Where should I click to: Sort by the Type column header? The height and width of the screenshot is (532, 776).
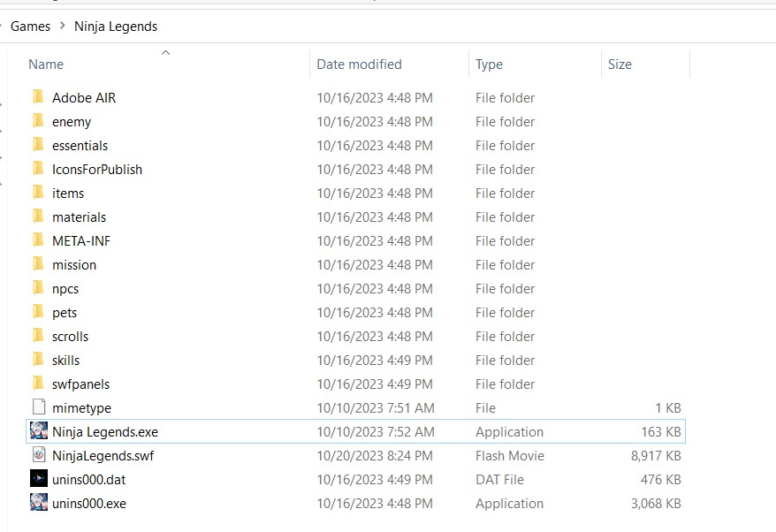489,65
